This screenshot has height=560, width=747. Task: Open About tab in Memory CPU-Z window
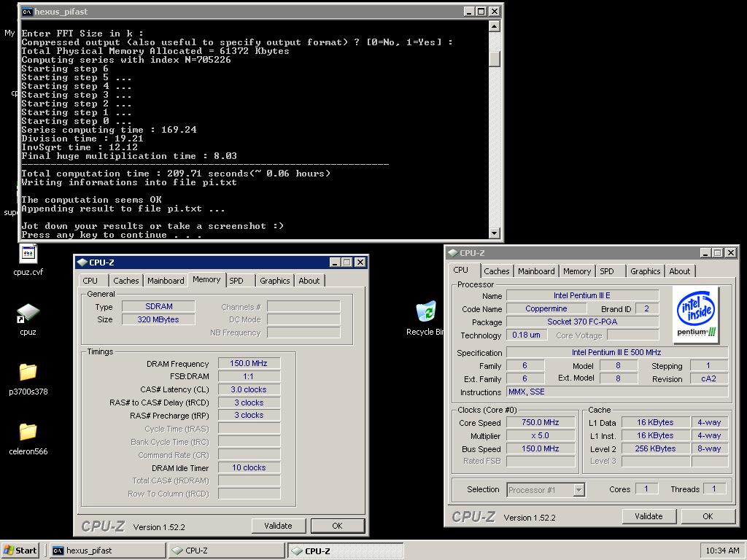coord(309,281)
